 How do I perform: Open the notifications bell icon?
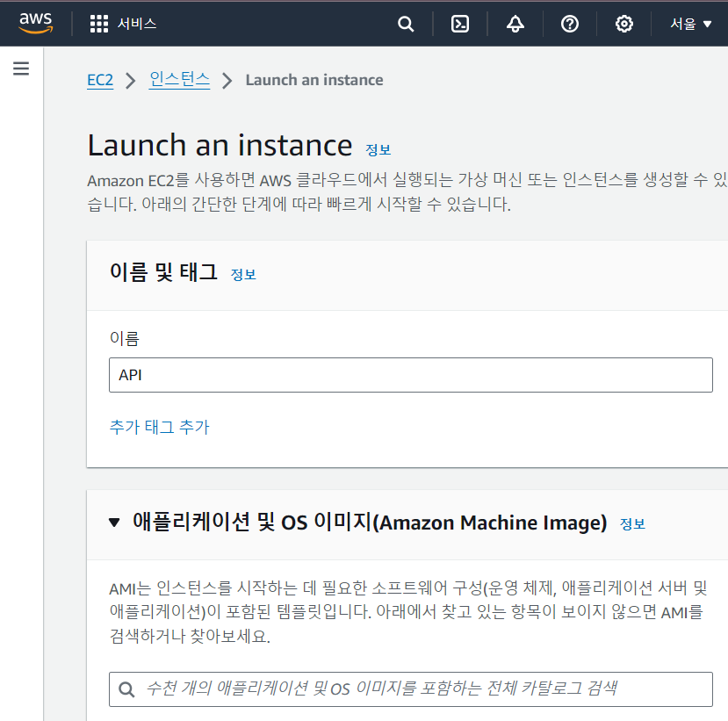(x=515, y=24)
